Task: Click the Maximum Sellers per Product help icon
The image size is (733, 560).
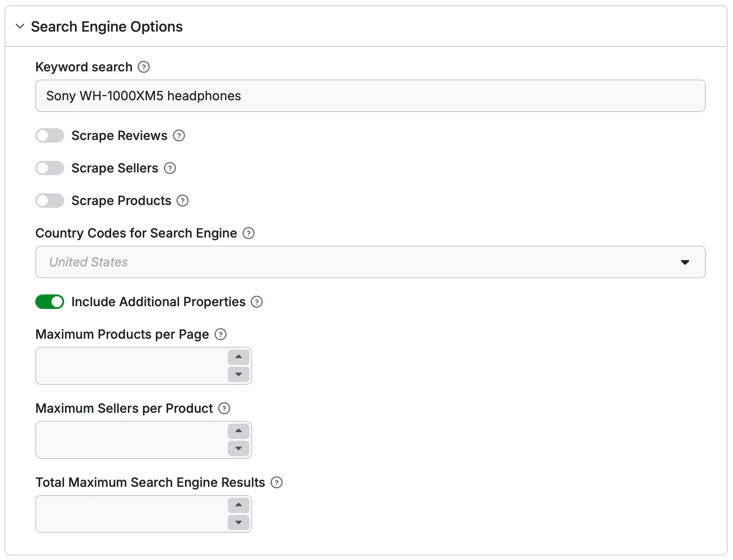Action: [x=224, y=408]
